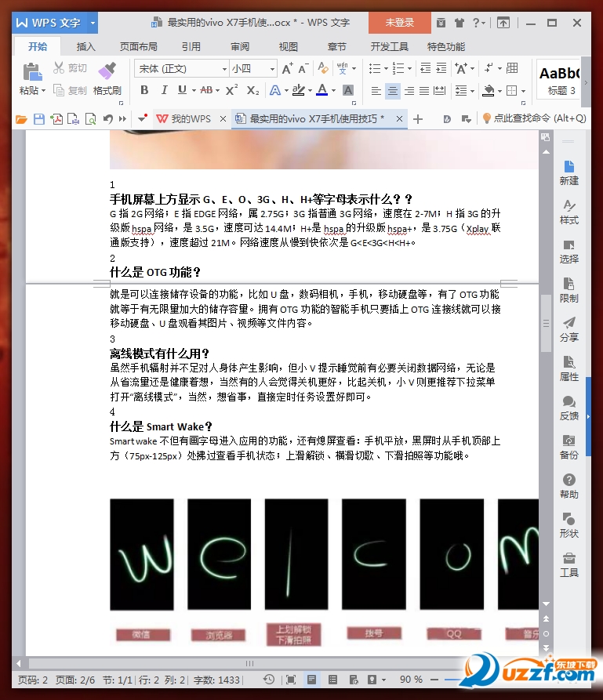The height and width of the screenshot is (700, 603).
Task: Open the font color dropdown arrow
Action: (x=334, y=91)
